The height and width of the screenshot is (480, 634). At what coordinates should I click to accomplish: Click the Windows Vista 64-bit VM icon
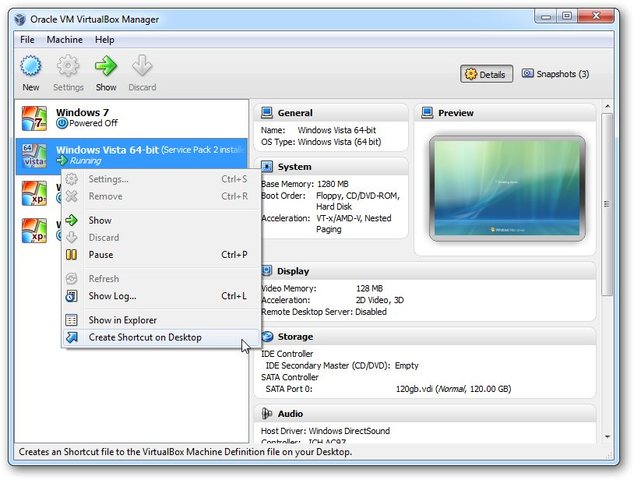click(x=34, y=156)
